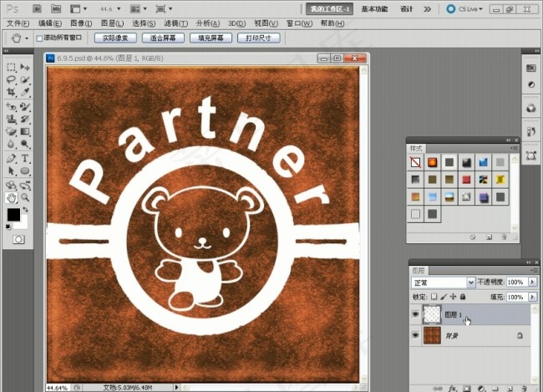Enable 滚动所有窗口 checkbox
Image resolution: width=543 pixels, height=392 pixels.
tap(39, 38)
